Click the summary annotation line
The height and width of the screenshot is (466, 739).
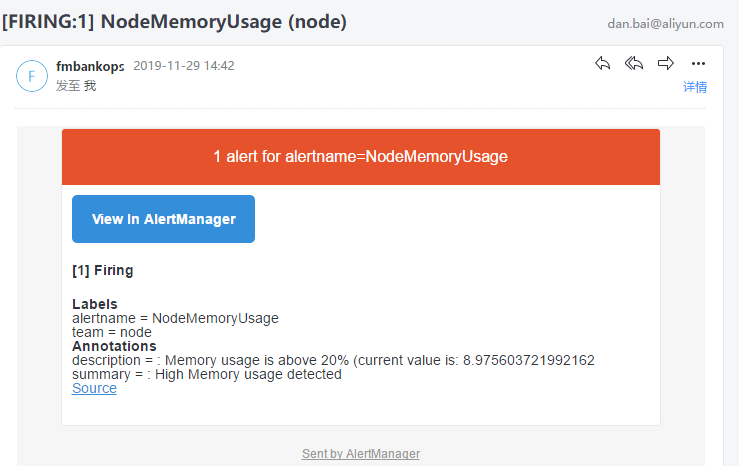pos(207,375)
